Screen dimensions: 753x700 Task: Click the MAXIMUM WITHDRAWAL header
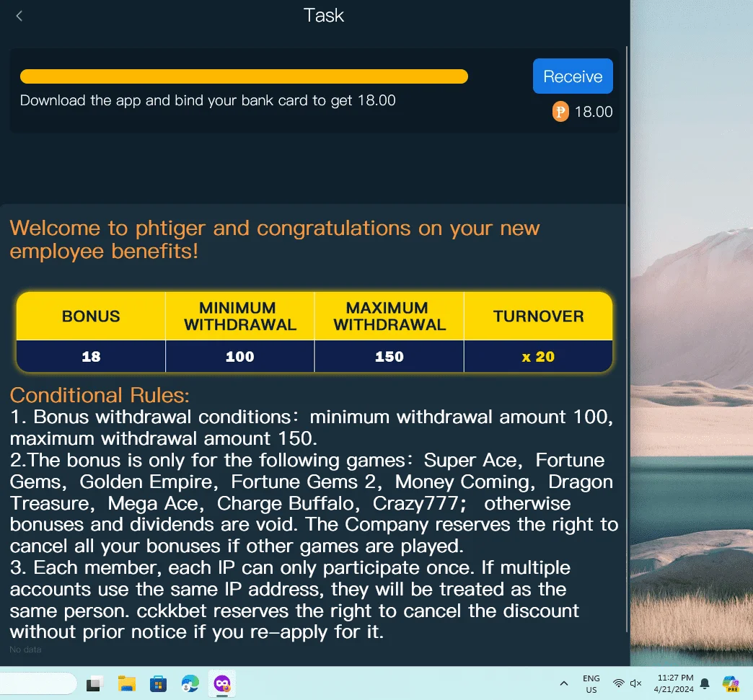click(389, 316)
